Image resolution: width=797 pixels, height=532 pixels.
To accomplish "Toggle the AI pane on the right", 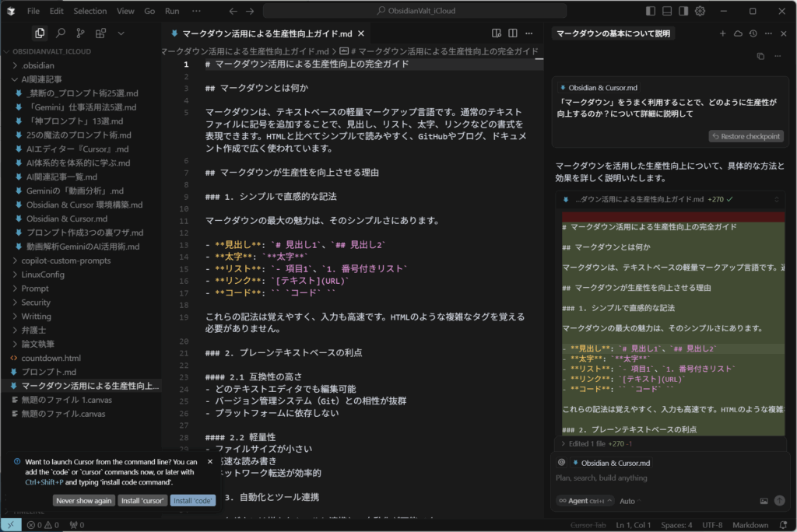I will pyautogui.click(x=683, y=12).
